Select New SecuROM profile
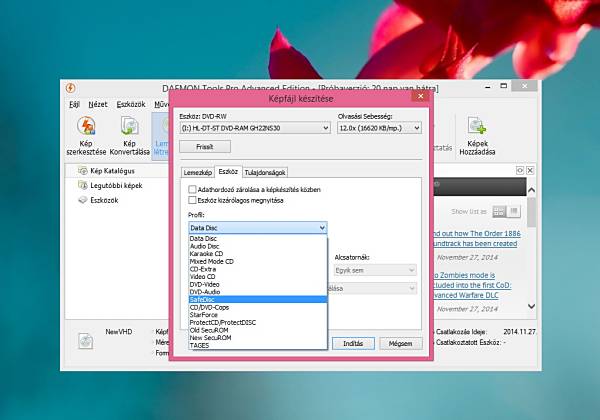 point(258,338)
